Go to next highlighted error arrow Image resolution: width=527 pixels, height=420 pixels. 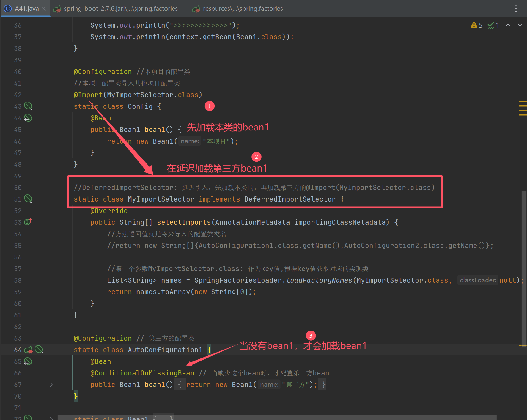click(x=520, y=25)
